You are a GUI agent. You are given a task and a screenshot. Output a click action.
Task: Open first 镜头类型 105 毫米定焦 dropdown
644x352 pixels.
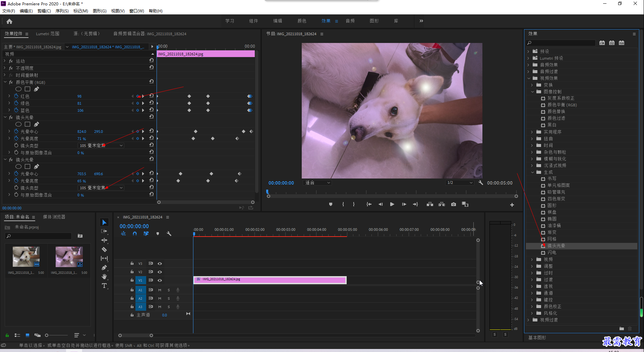point(101,146)
